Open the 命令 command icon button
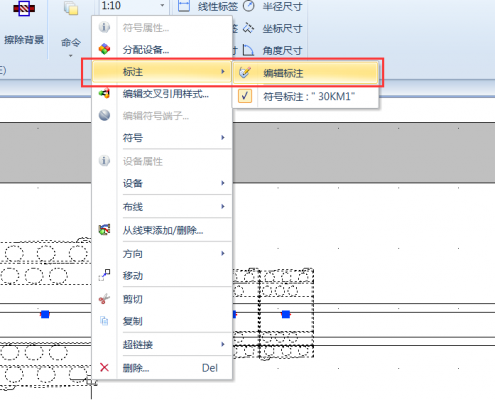Screen dimensions: 495x400 click(71, 9)
